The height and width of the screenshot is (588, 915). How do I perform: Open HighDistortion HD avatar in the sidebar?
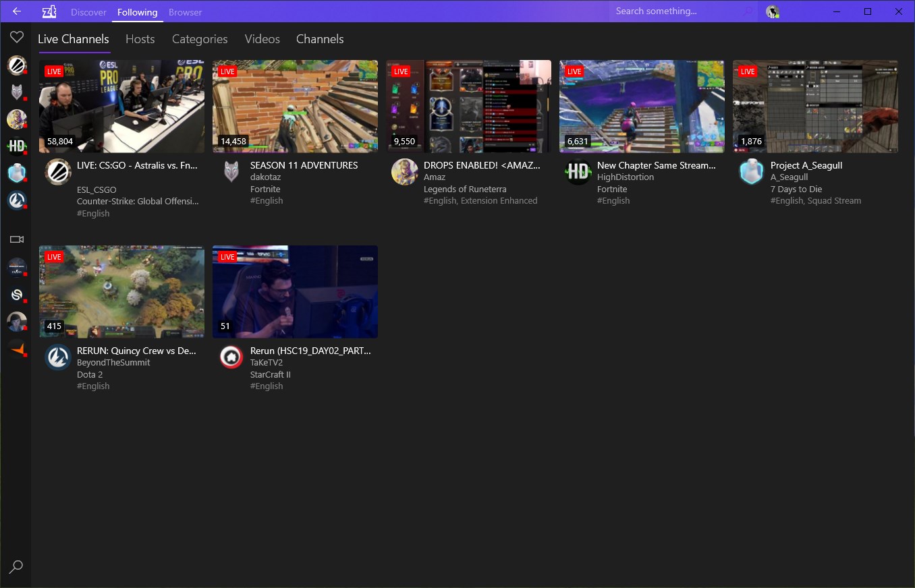tap(17, 146)
